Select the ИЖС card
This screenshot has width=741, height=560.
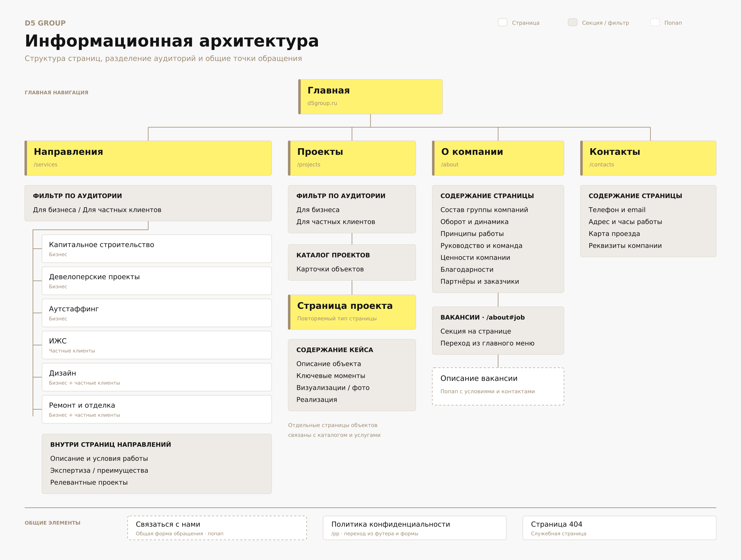point(156,345)
